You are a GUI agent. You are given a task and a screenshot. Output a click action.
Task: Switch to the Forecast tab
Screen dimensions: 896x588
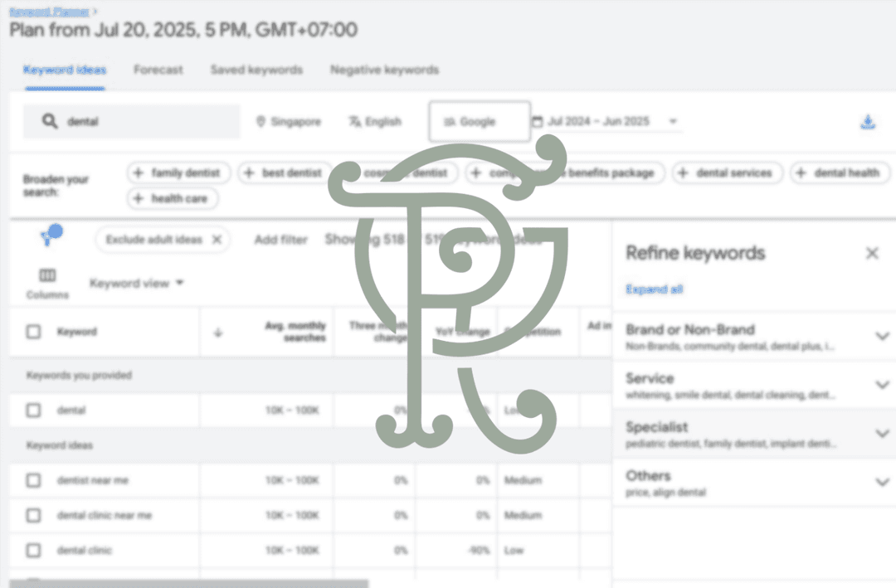158,70
